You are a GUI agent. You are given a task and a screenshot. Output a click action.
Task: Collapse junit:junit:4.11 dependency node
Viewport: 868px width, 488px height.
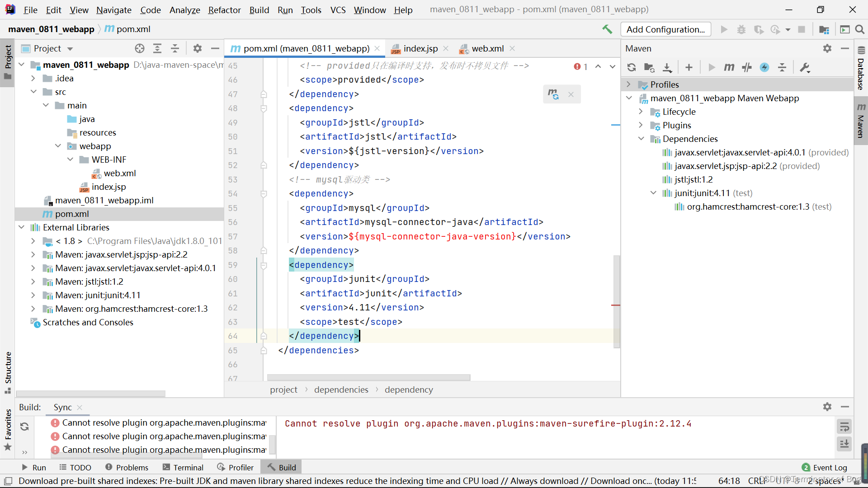point(653,193)
